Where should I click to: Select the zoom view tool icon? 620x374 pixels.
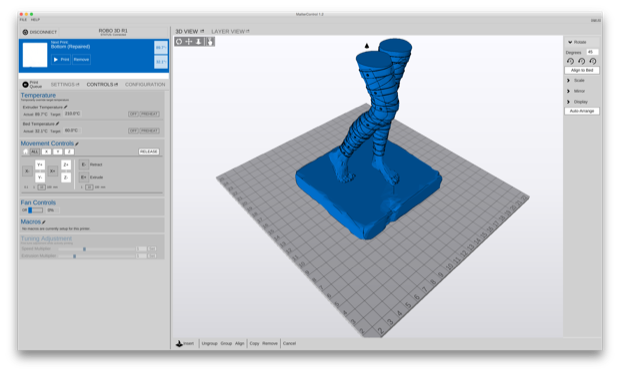point(199,42)
